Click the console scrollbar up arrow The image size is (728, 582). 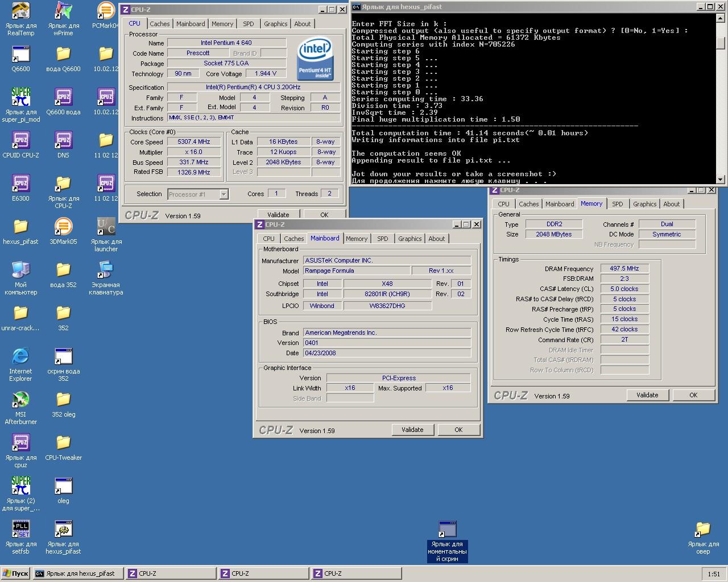pyautogui.click(x=721, y=18)
